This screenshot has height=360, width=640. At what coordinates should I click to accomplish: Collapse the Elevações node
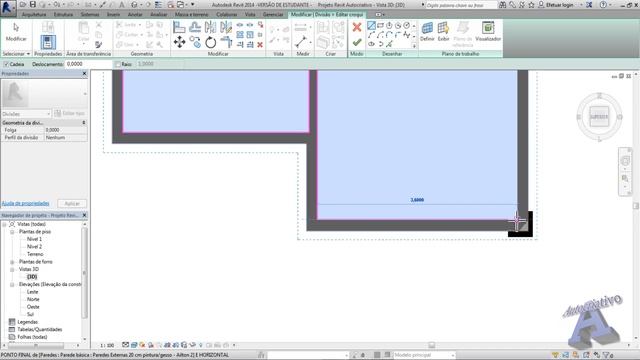pos(12,284)
